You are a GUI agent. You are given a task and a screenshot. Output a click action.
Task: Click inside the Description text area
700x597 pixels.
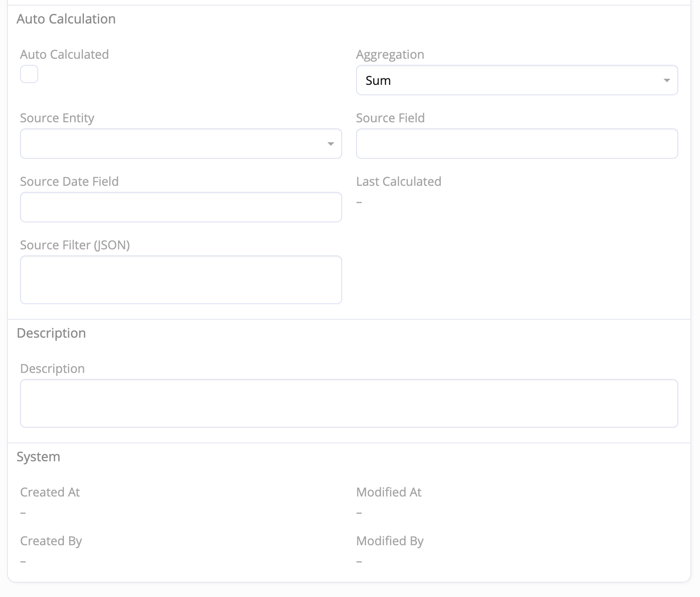pos(349,403)
